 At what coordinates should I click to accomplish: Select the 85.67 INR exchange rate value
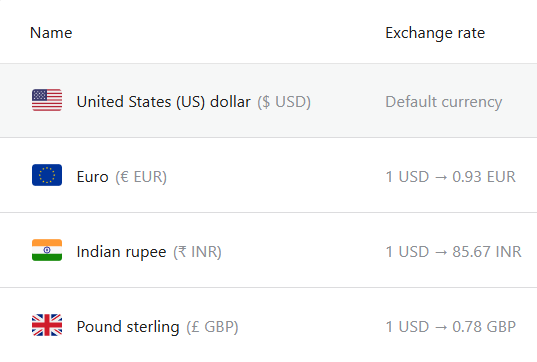(487, 252)
